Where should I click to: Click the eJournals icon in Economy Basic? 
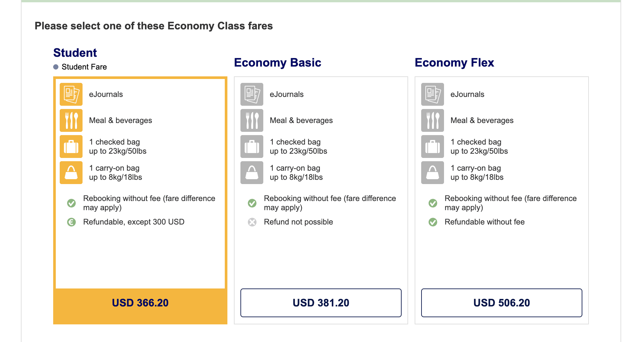[252, 94]
